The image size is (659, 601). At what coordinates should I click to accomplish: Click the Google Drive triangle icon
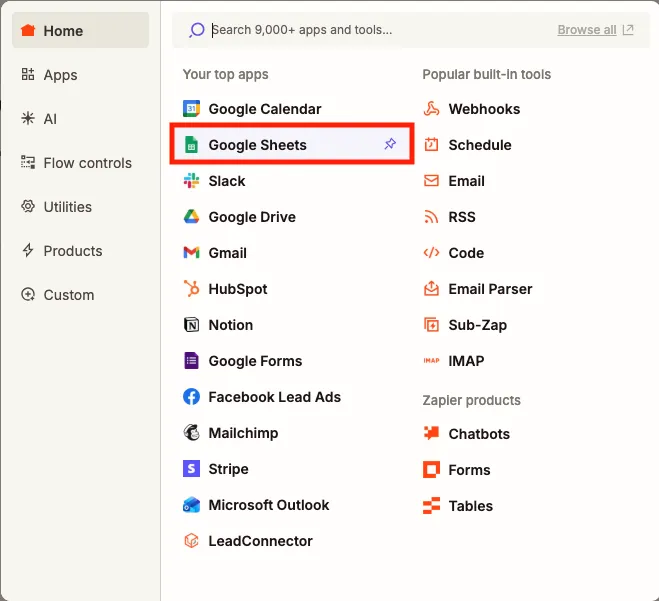[191, 217]
